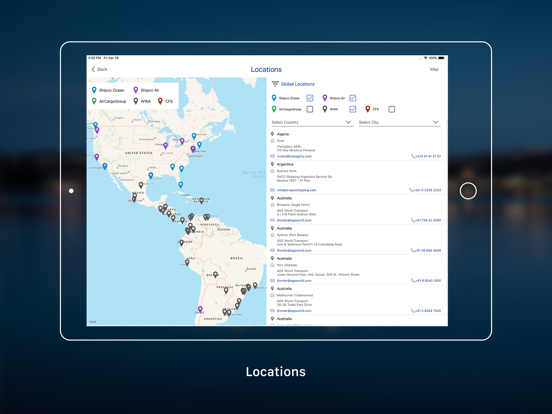Call the Melbourne (Tullamarine) phone number

tap(426, 311)
